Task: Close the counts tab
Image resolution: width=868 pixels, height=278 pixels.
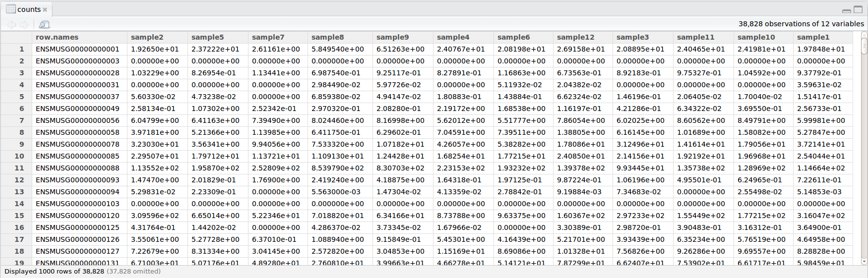Action: (45, 9)
